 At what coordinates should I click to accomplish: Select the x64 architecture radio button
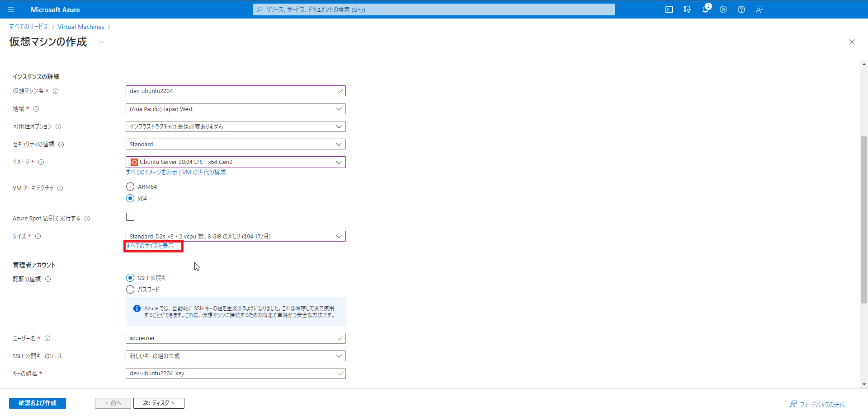pos(130,198)
